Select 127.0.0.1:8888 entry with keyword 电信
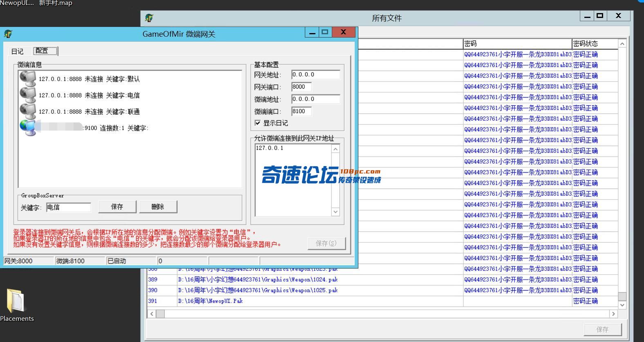 point(89,95)
